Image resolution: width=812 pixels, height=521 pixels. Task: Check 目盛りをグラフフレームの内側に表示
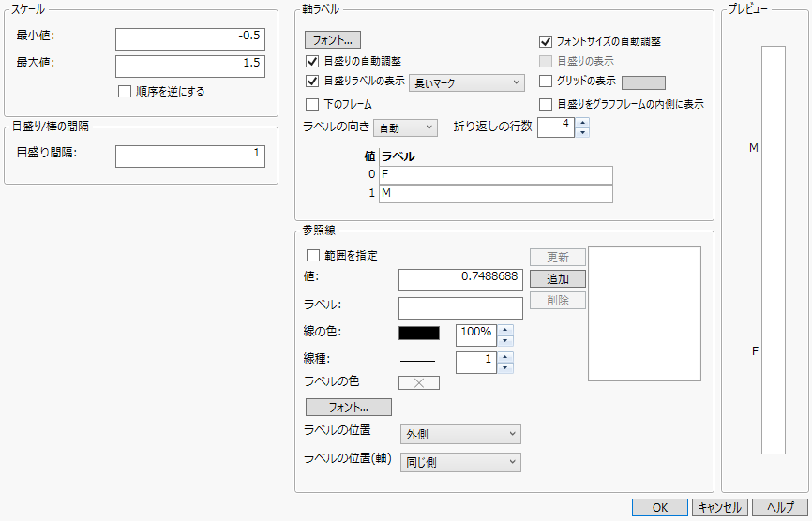click(x=546, y=105)
